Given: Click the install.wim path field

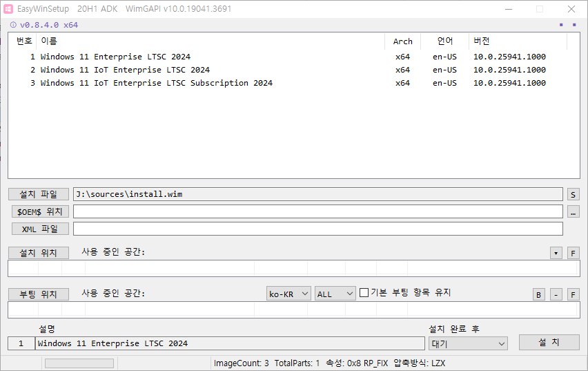Looking at the screenshot, I should coord(318,194).
